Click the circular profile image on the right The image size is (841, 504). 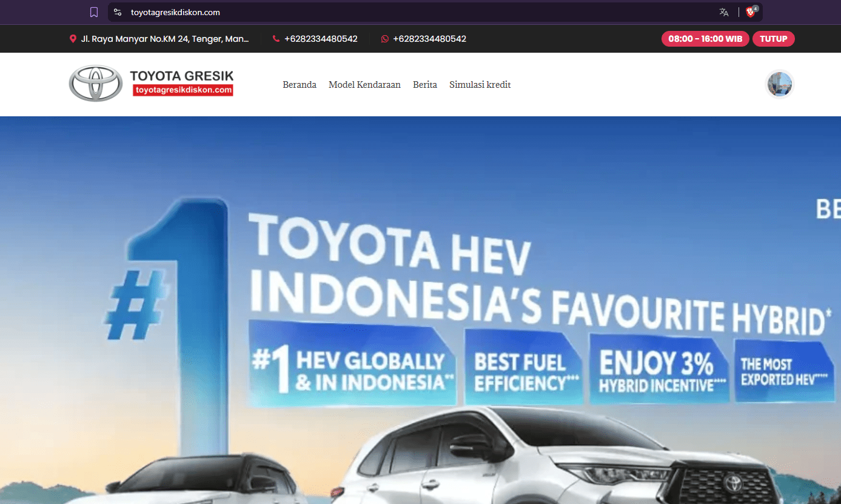pyautogui.click(x=779, y=84)
